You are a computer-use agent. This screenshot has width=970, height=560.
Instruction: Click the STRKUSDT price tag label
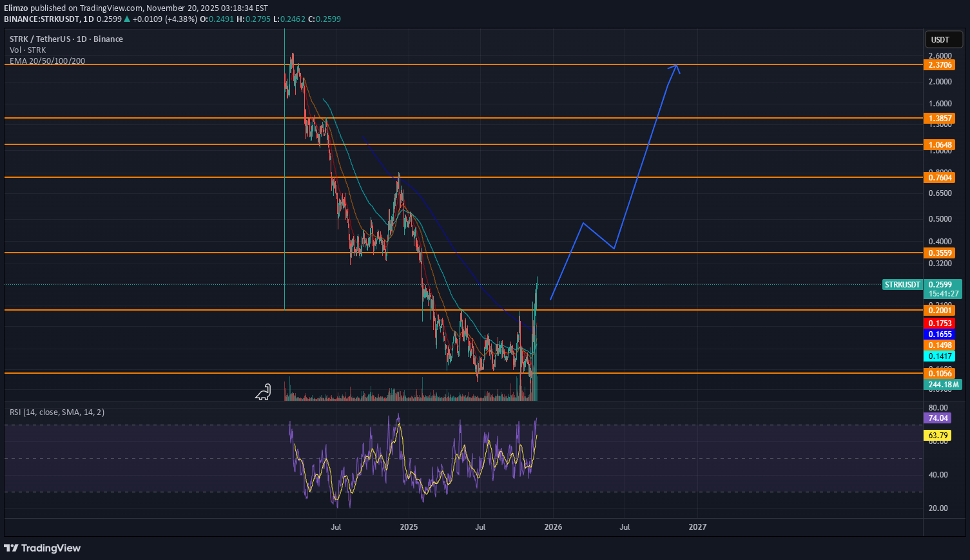(902, 285)
